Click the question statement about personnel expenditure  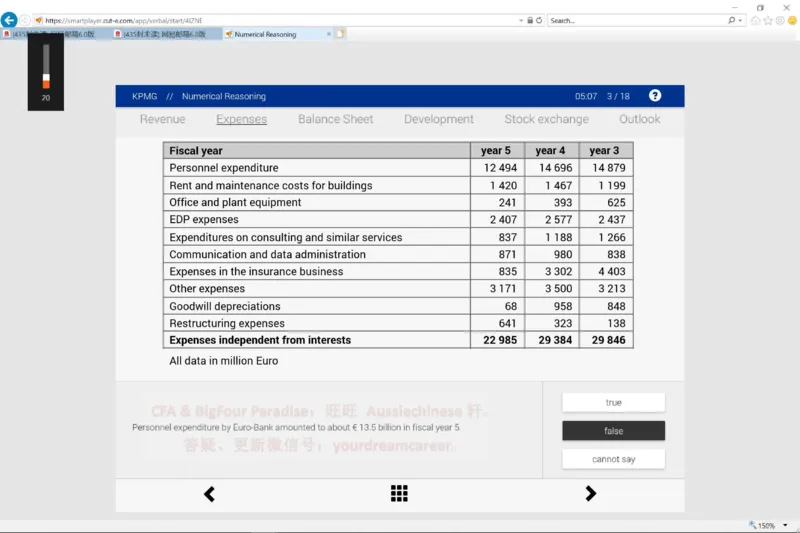[296, 427]
